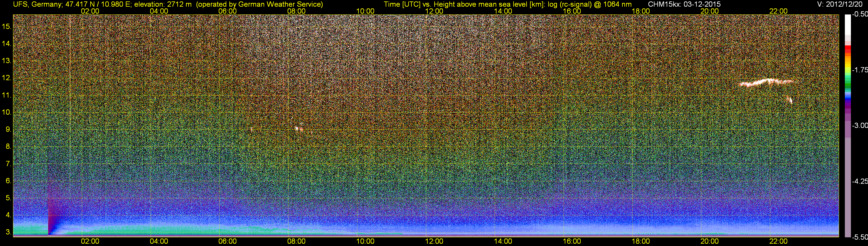Click the 3 km height axis label

pos(8,232)
